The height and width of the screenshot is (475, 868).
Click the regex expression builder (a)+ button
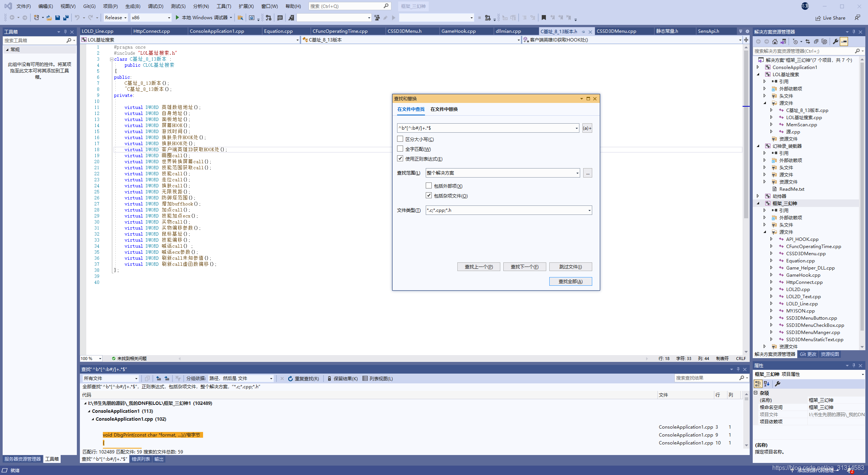[587, 128]
